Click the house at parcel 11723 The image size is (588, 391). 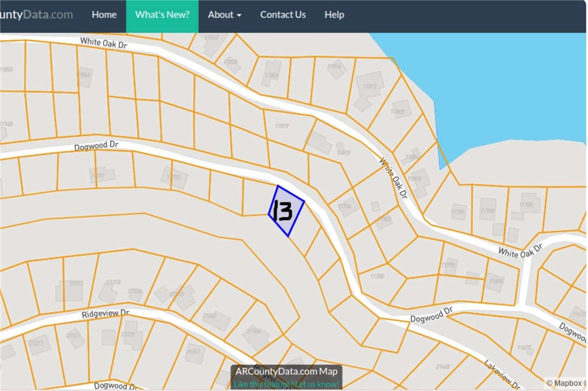(174, 178)
